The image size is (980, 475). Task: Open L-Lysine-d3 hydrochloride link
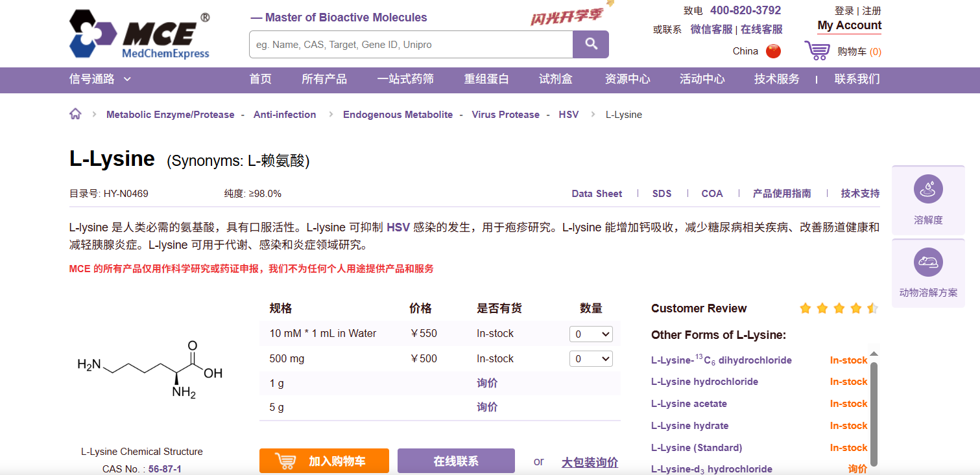tap(711, 469)
